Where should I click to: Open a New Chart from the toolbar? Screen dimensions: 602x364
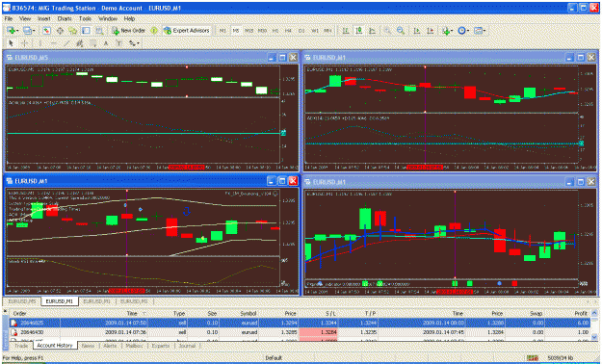tap(11, 31)
